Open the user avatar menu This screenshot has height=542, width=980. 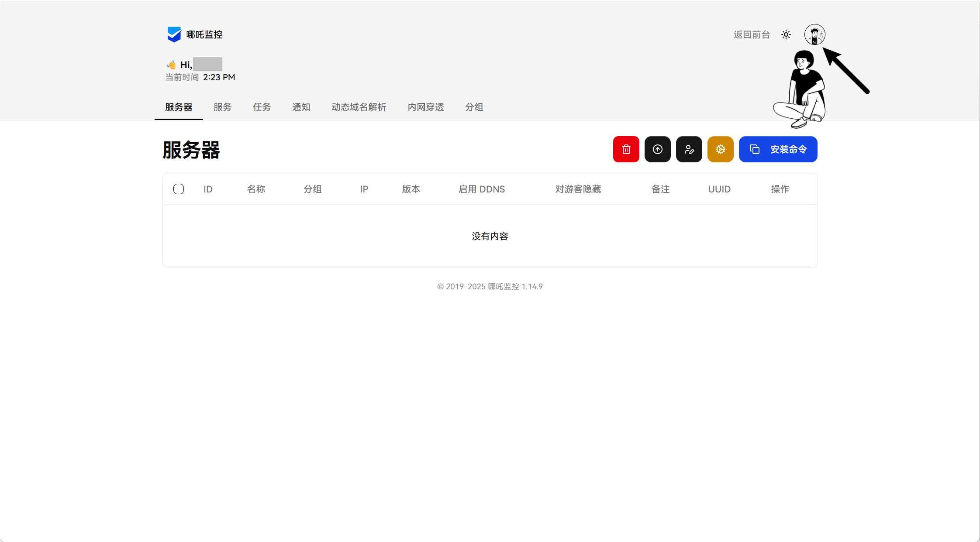pyautogui.click(x=814, y=34)
